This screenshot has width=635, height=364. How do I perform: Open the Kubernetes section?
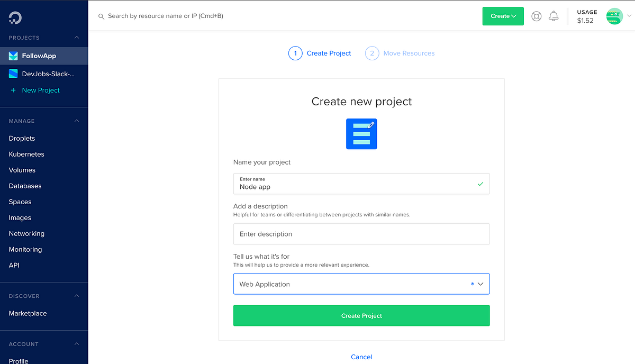pos(26,154)
